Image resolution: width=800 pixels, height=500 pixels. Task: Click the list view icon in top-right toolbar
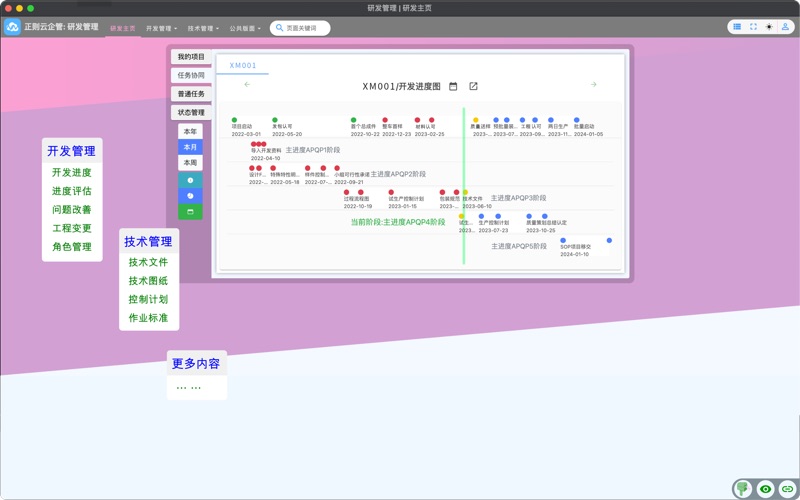pyautogui.click(x=737, y=27)
